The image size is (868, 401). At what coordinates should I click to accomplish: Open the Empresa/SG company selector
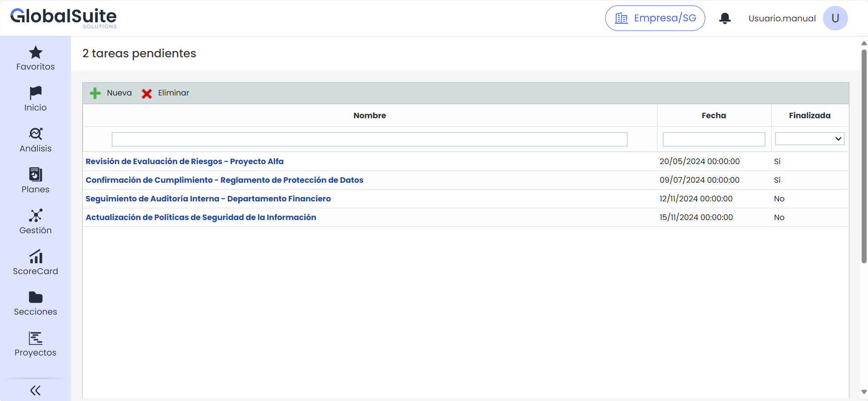[x=655, y=18]
